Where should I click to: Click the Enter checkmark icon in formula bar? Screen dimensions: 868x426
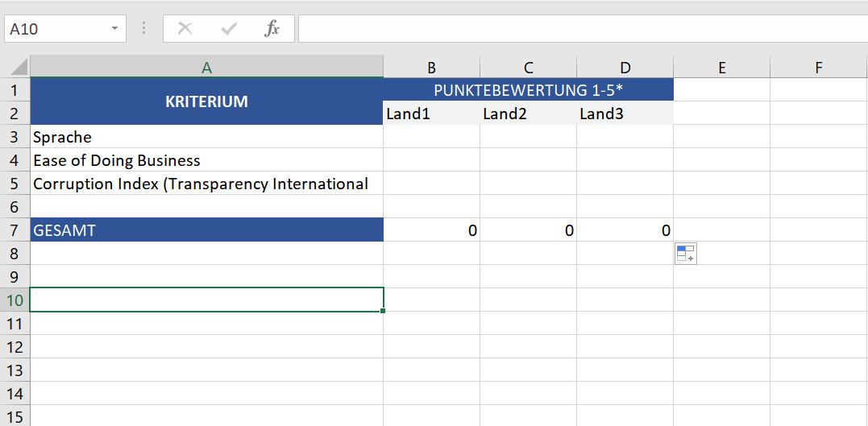pos(229,29)
